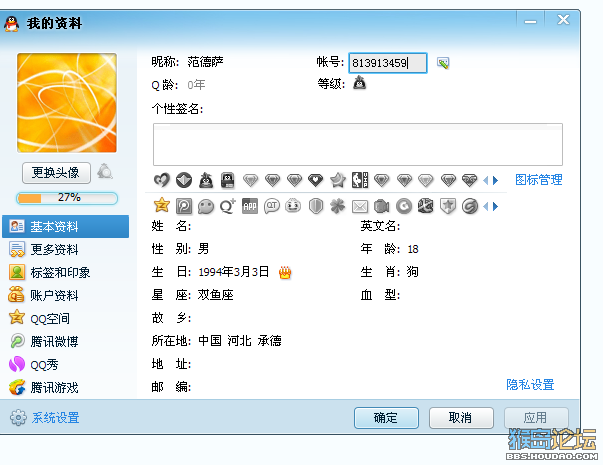Click the swirl S icon
The width and height of the screenshot is (603, 465).
coord(470,206)
